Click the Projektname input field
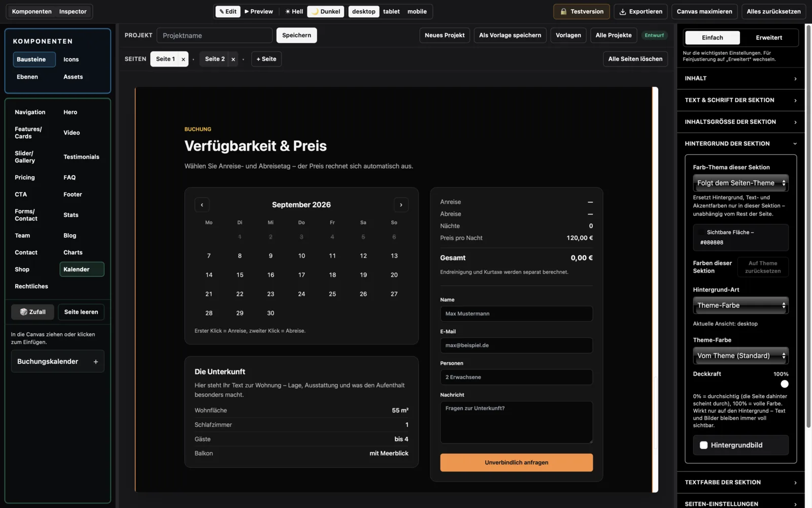 pos(214,36)
